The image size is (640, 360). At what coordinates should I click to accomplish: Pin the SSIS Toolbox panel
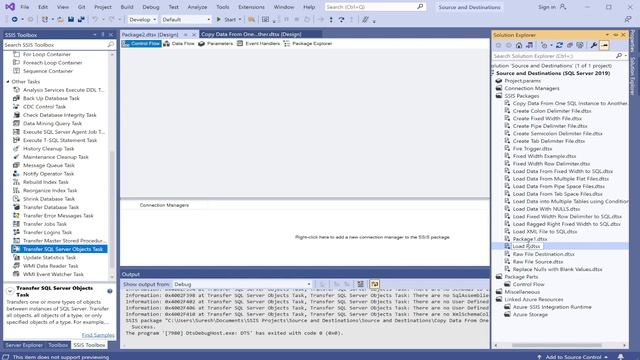click(103, 35)
